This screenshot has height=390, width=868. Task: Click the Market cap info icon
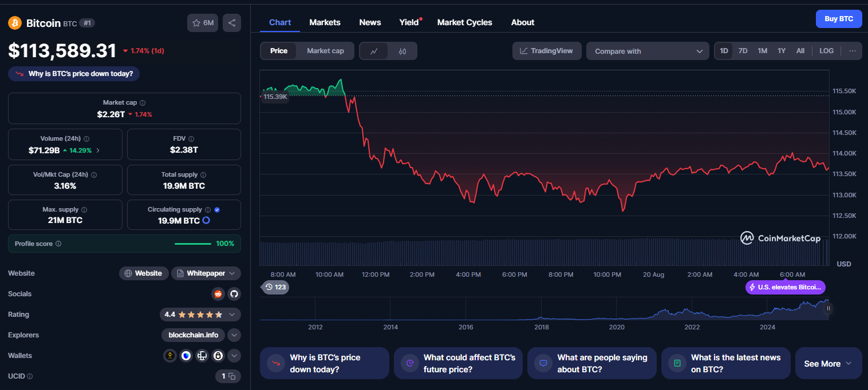pos(143,103)
